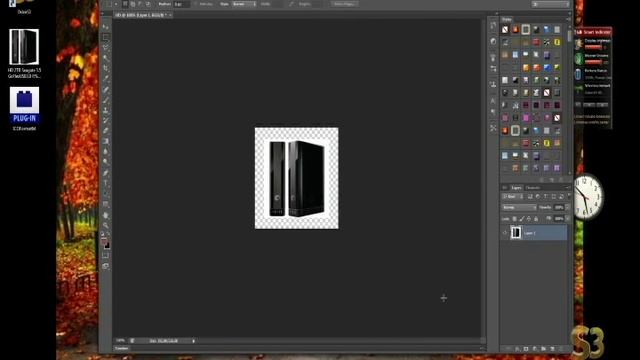This screenshot has width=640, height=360.
Task: Switch to the Channels tab
Action: (x=533, y=188)
